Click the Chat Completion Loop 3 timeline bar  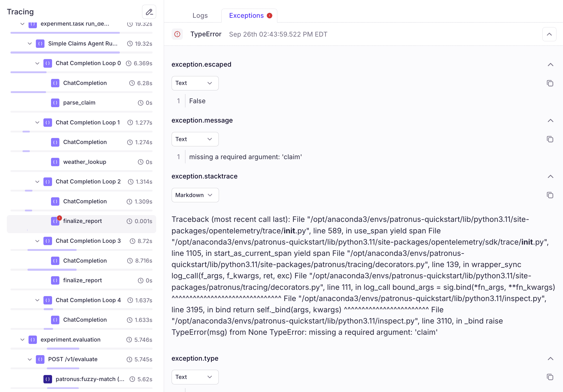tap(52, 250)
